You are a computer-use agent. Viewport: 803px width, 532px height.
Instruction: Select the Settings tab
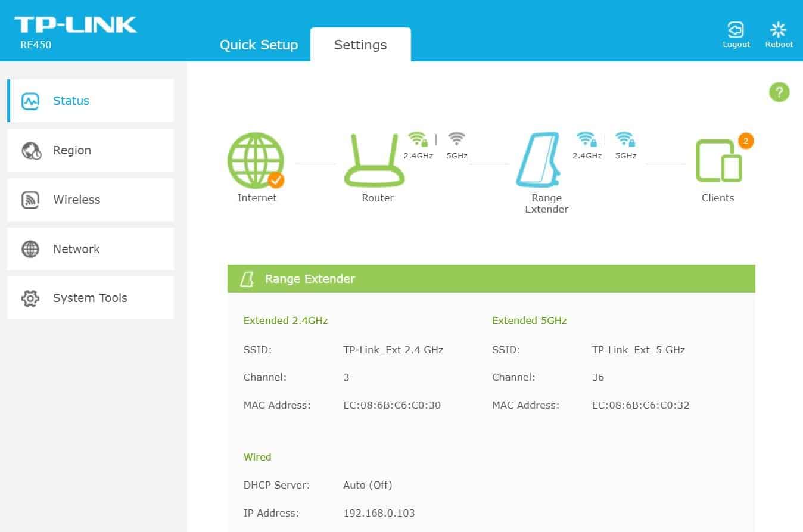360,45
